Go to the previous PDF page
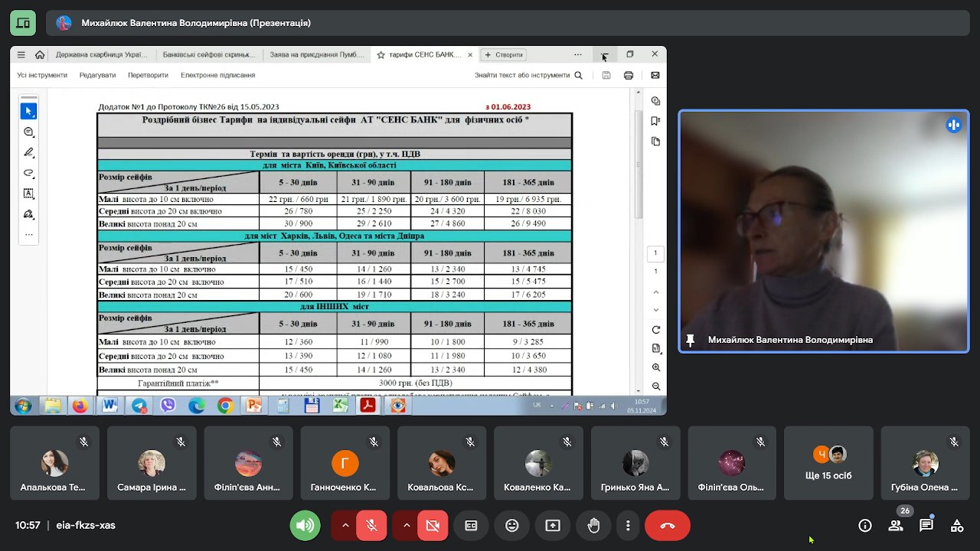 [656, 292]
